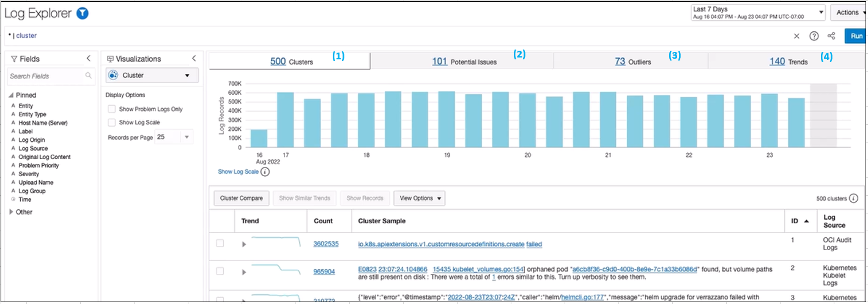The height and width of the screenshot is (304, 868).
Task: Click the info icon next to Show Log Scale link
Action: point(265,172)
